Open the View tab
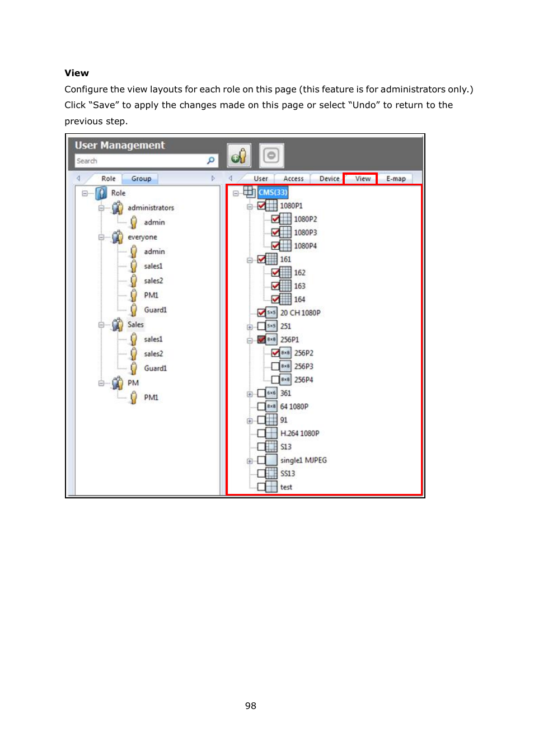Image resolution: width=534 pixels, height=756 pixels. (363, 179)
